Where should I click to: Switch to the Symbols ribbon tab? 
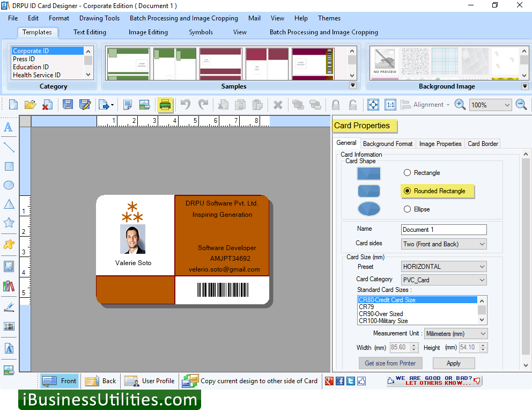point(201,32)
